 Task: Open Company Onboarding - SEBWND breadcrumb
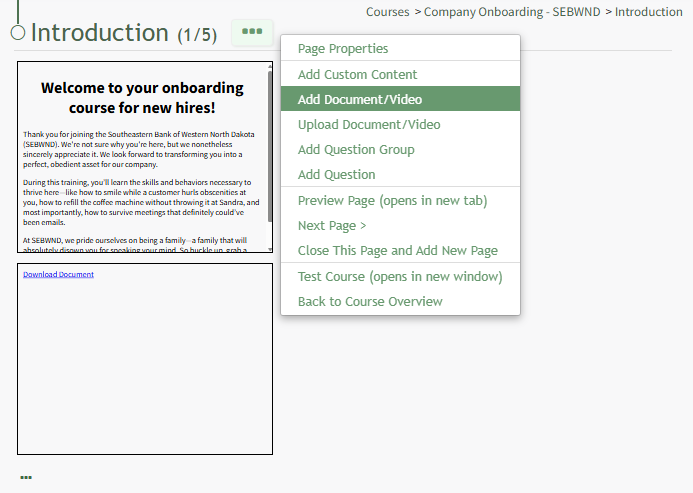512,12
